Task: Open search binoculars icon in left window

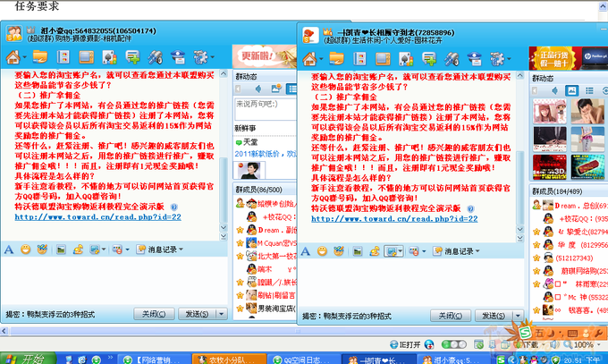Action: click(x=155, y=57)
